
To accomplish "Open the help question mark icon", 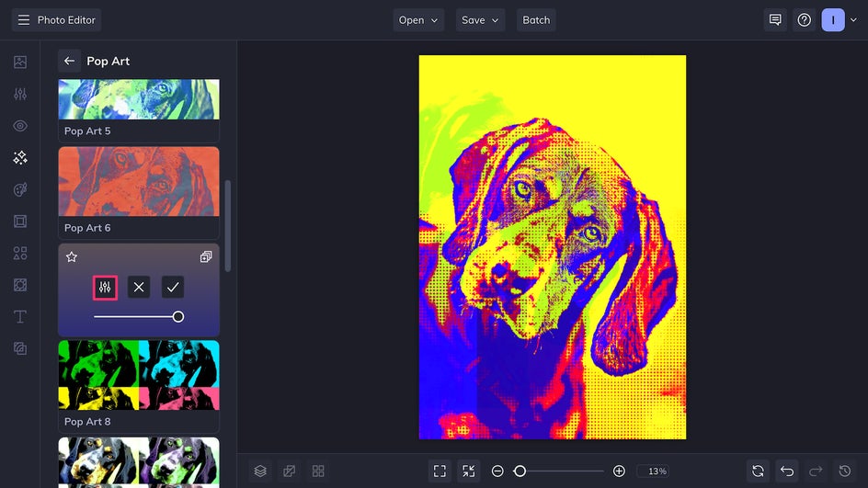I will pyautogui.click(x=805, y=20).
